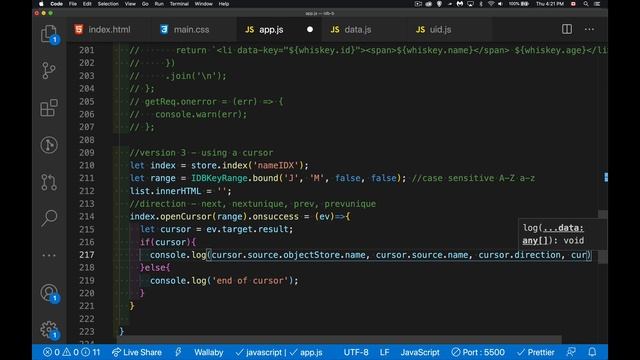The image size is (640, 360).
Task: Click the 'nameIDX' string on line 210
Action: click(x=276, y=165)
